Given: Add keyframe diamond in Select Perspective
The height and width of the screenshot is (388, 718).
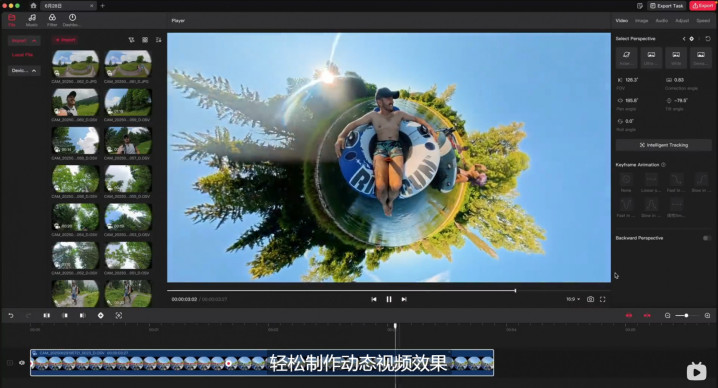Looking at the screenshot, I should pyautogui.click(x=691, y=39).
